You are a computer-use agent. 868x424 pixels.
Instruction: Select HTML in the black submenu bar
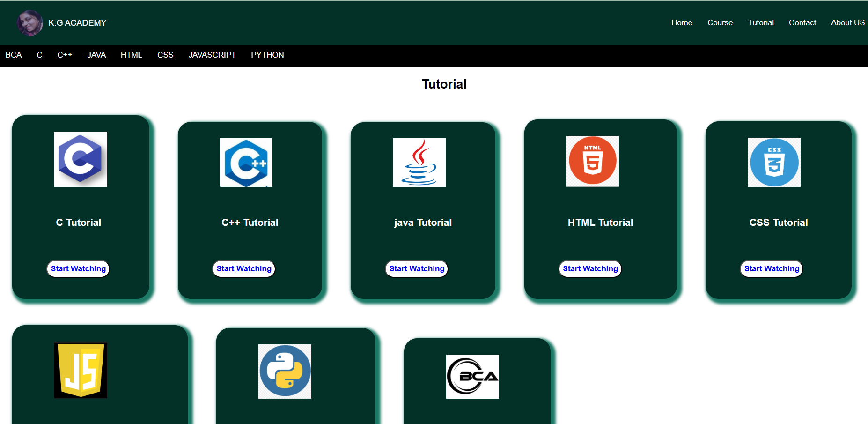(x=131, y=55)
